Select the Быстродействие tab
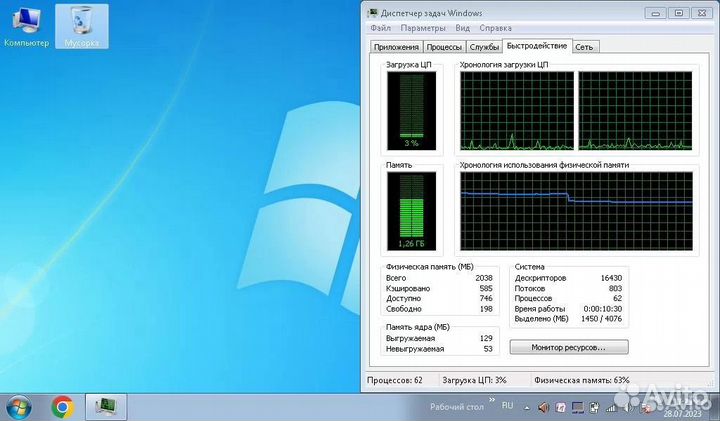720x421 pixels. [537, 46]
